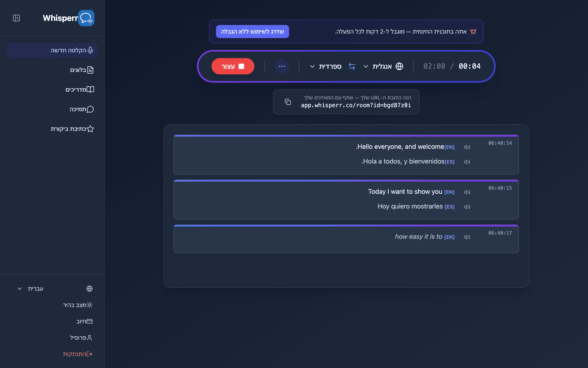This screenshot has width=588, height=368.
Task: Open the guides book icon
Action: 90,89
